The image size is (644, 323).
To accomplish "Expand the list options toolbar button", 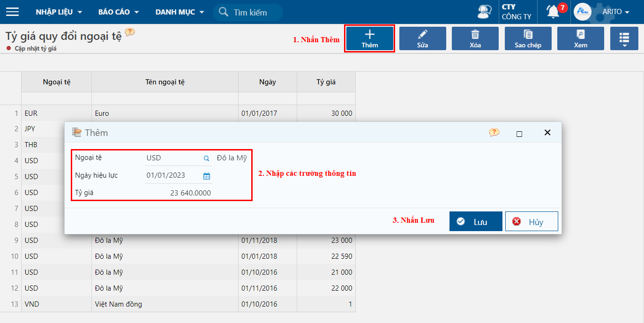I will (x=624, y=38).
